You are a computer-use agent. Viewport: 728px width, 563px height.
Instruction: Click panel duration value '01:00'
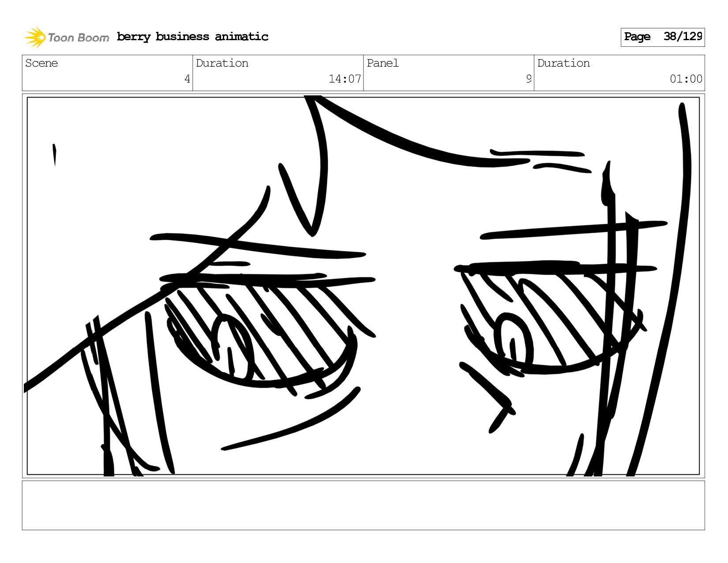click(x=686, y=79)
